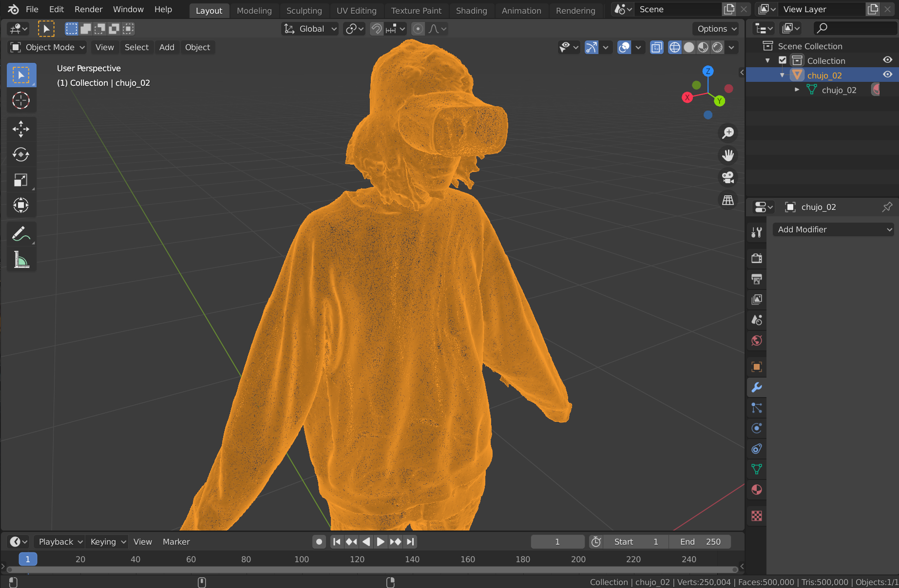Open the World properties globe icon
The height and width of the screenshot is (588, 899).
pos(757,341)
